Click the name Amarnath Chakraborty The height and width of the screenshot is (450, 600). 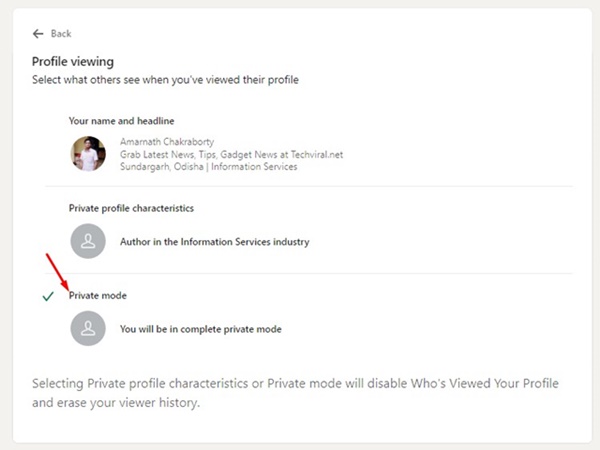pyautogui.click(x=167, y=142)
